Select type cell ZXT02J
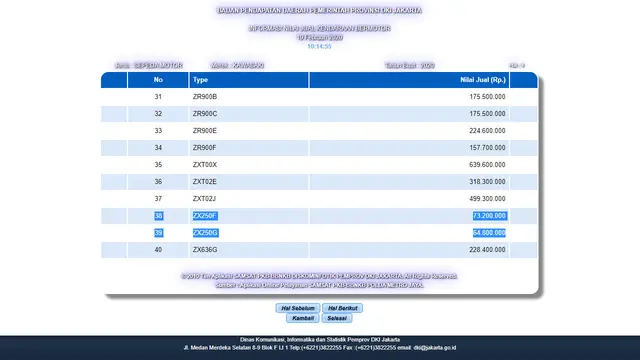The width and height of the screenshot is (640, 360). [x=204, y=199]
